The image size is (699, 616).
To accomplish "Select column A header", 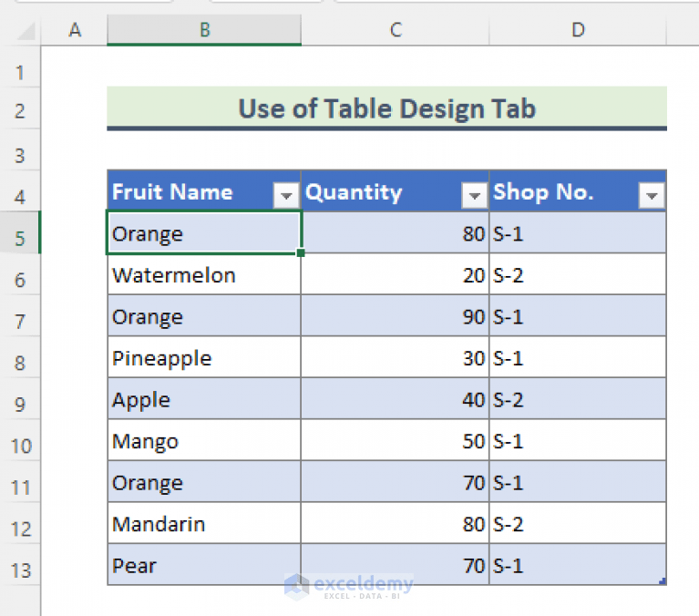I will click(75, 30).
